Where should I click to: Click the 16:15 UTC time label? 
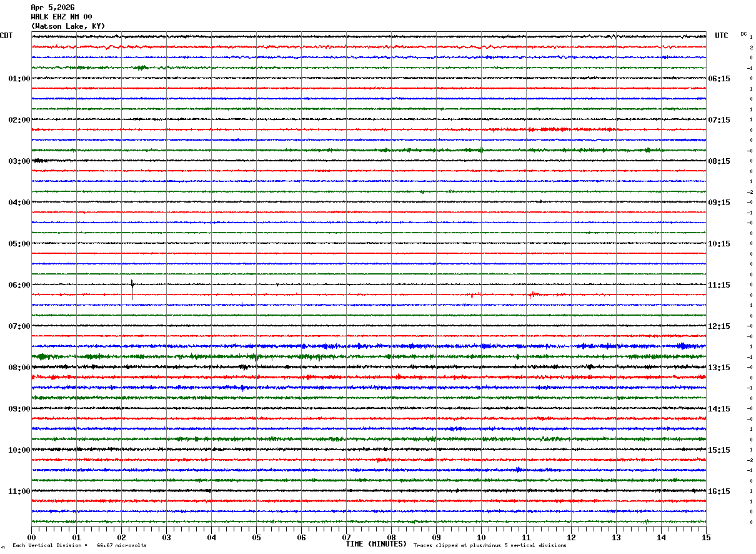pyautogui.click(x=719, y=491)
